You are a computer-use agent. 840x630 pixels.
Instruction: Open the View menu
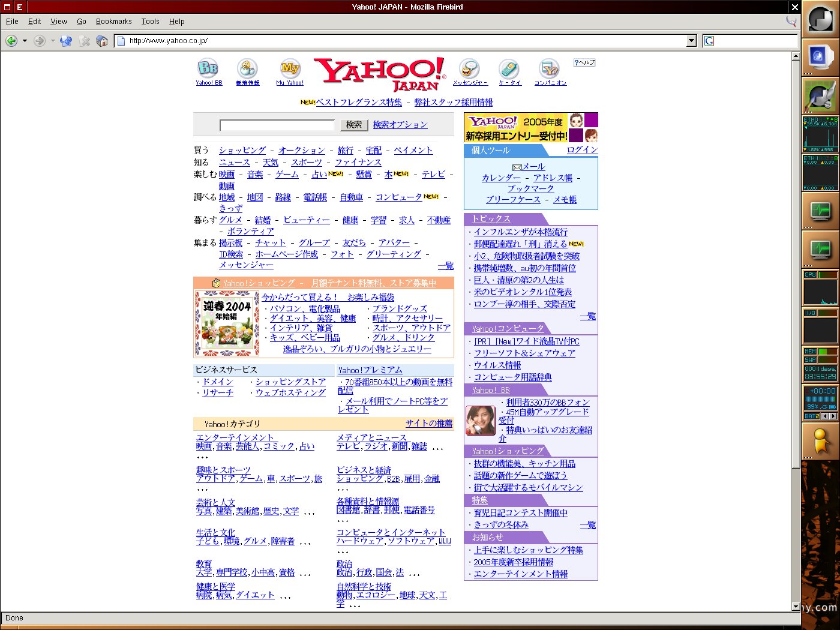59,22
